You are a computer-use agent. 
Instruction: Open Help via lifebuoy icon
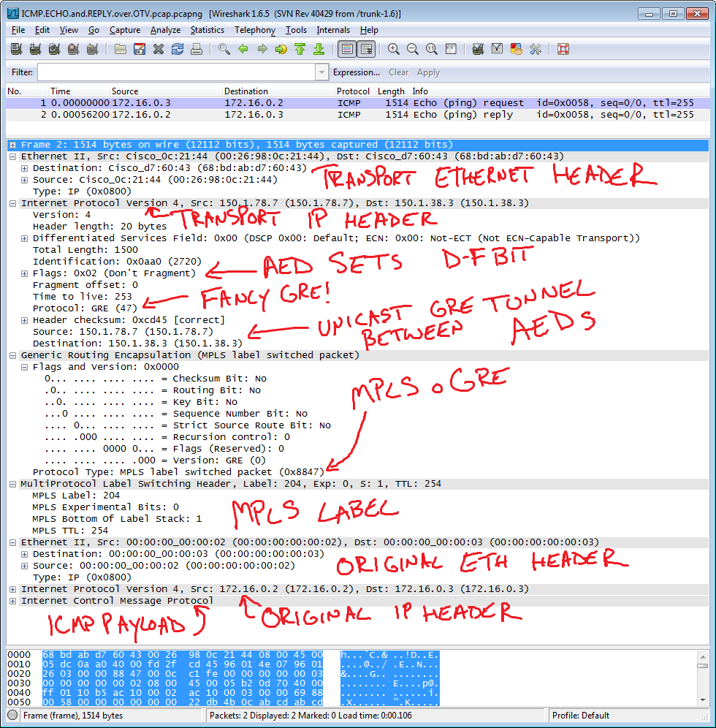(563, 50)
